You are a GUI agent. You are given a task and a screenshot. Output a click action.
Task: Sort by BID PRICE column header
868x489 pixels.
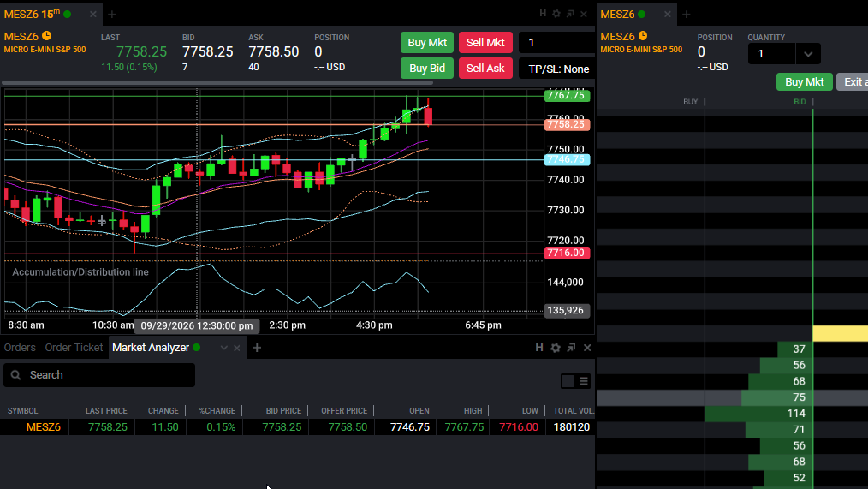tap(283, 411)
